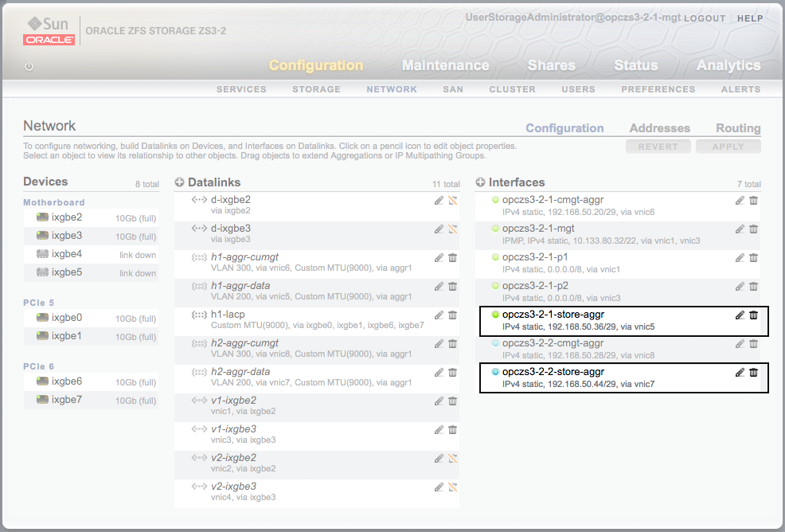Select the ixgbe6 device row
The width and height of the screenshot is (785, 532).
point(91,381)
